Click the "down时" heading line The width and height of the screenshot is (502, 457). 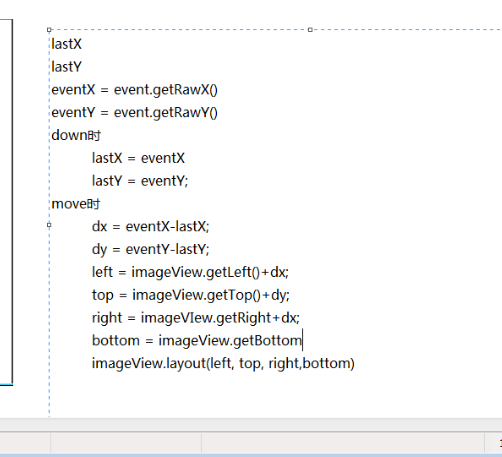click(76, 135)
